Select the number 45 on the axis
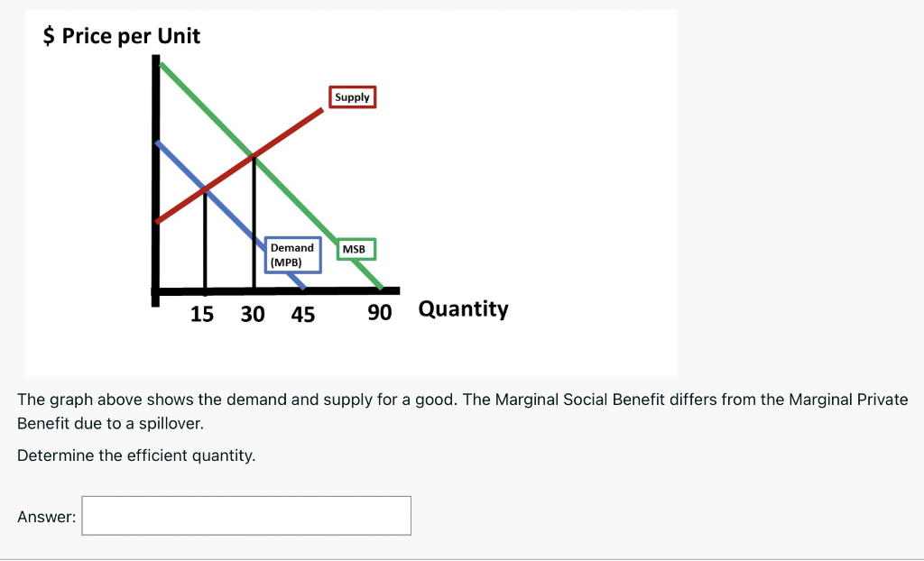Viewport: 924px width, 561px height. pos(305,315)
